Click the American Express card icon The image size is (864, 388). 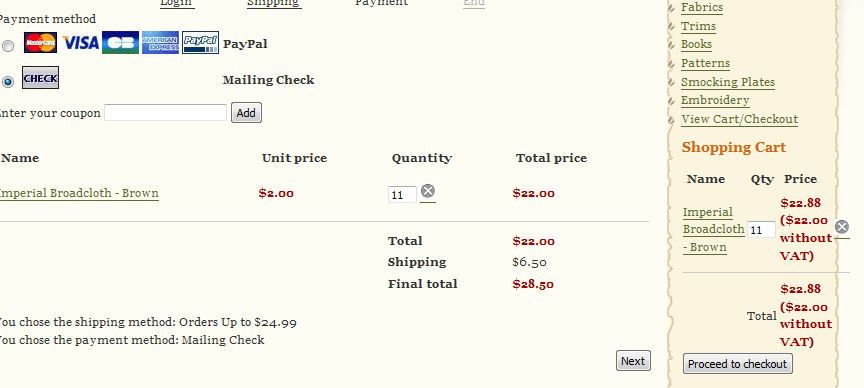coord(160,42)
